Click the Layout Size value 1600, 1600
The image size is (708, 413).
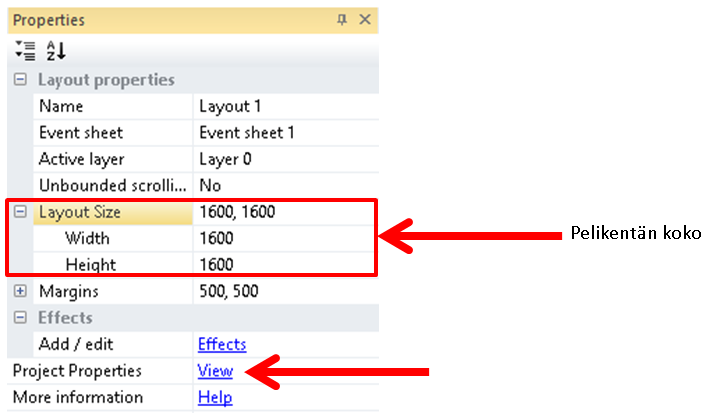coord(285,212)
